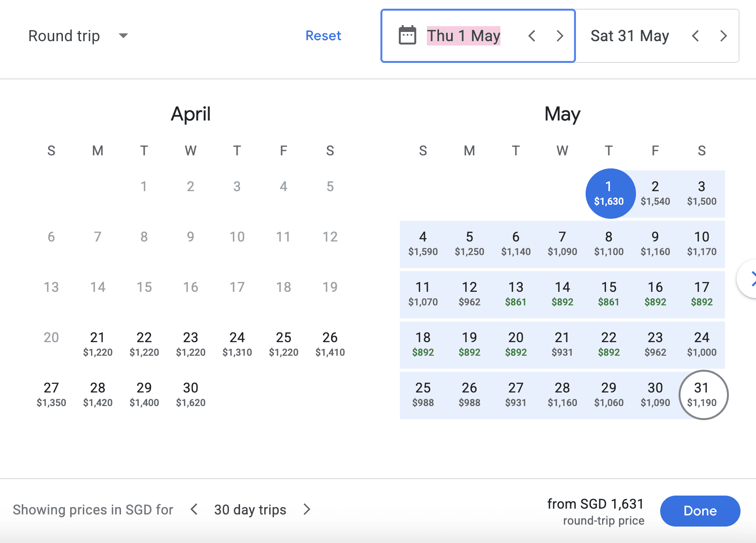Click the Thu 1 May departure field
Screen dimensions: 756x543
click(x=463, y=36)
